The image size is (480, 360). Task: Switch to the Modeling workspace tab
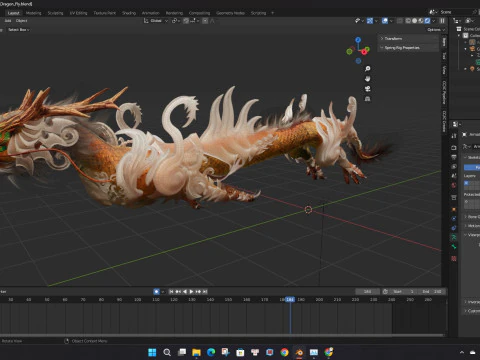33,13
